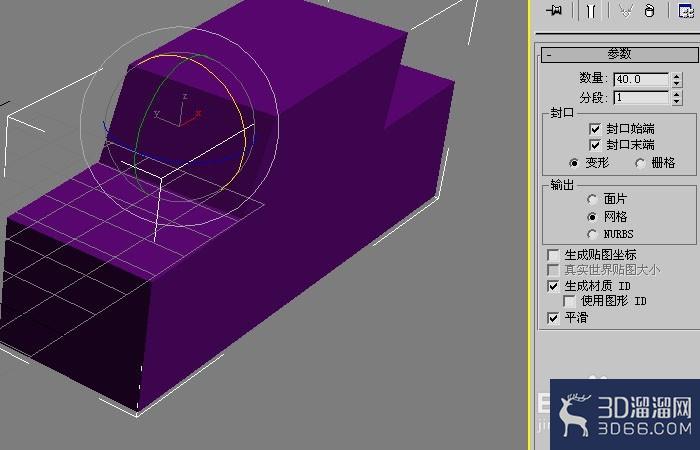Click the 封口 group label
This screenshot has width=700, height=450.
click(562, 113)
